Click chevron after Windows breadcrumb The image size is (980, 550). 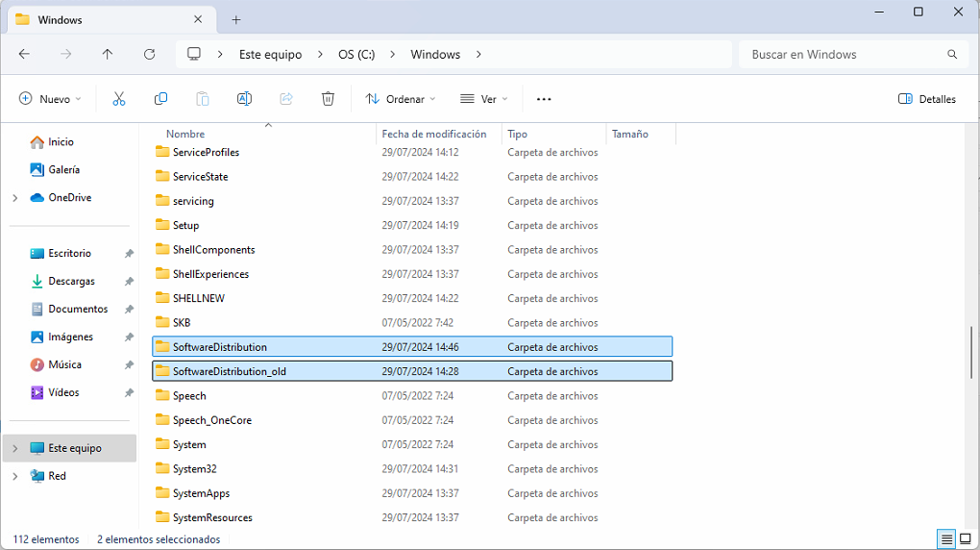tap(478, 55)
